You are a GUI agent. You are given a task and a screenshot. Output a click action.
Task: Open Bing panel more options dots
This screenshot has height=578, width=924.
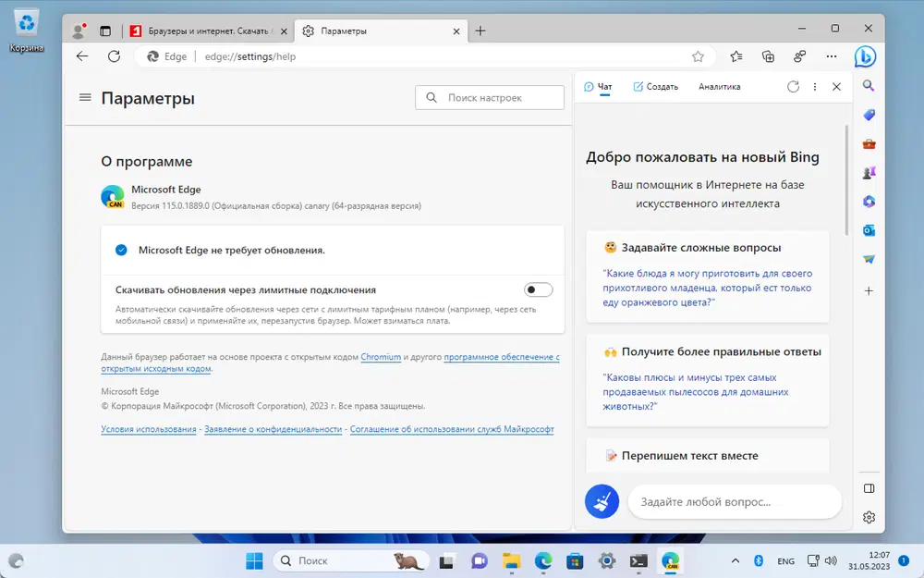815,87
